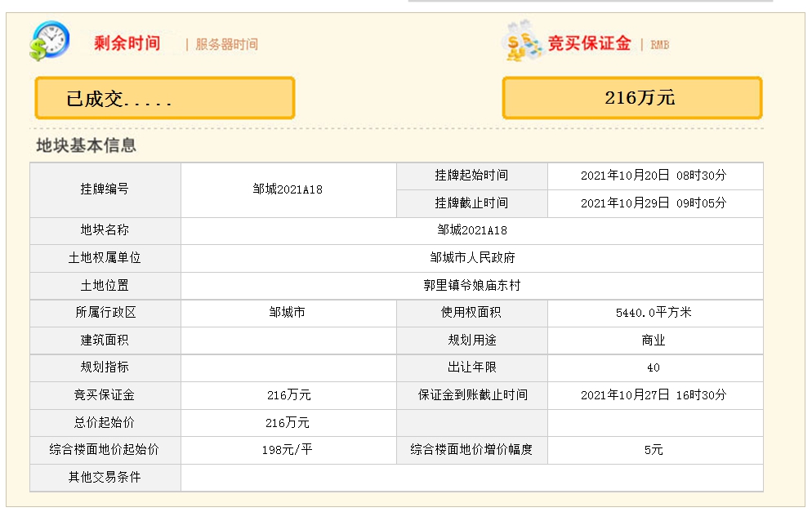Click the 挂牌编号 label cell
Image resolution: width=812 pixels, height=512 pixels.
pos(105,189)
